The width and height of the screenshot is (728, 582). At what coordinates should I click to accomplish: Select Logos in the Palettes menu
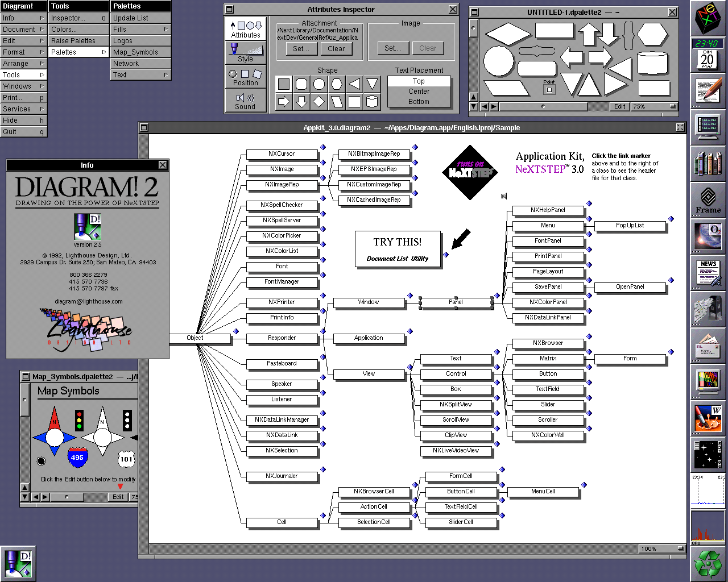(140, 41)
